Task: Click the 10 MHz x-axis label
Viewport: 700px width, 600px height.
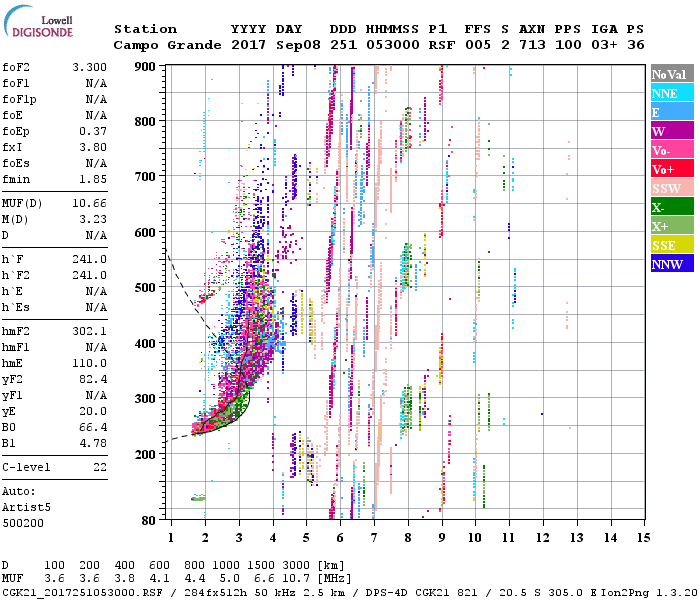Action: click(475, 538)
